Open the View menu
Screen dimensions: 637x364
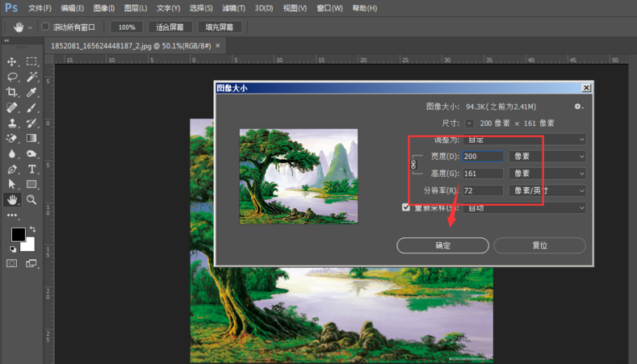point(295,8)
